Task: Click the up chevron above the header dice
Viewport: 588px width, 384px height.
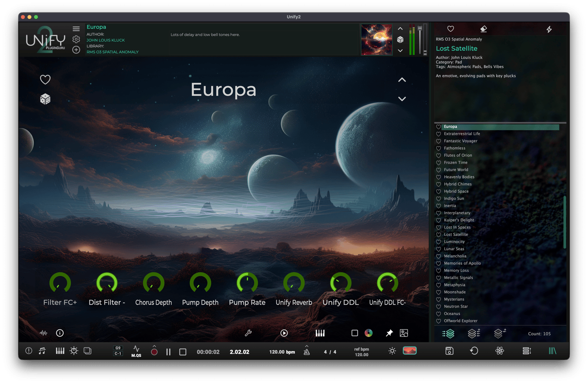Action: [400, 29]
